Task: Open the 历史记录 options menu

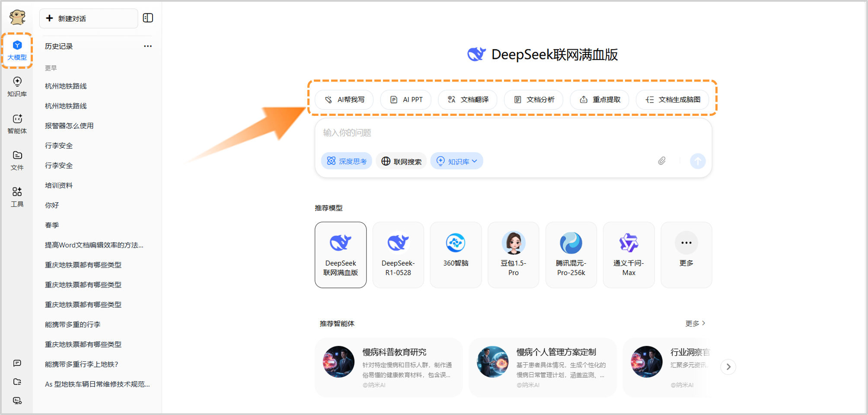Action: [x=147, y=46]
